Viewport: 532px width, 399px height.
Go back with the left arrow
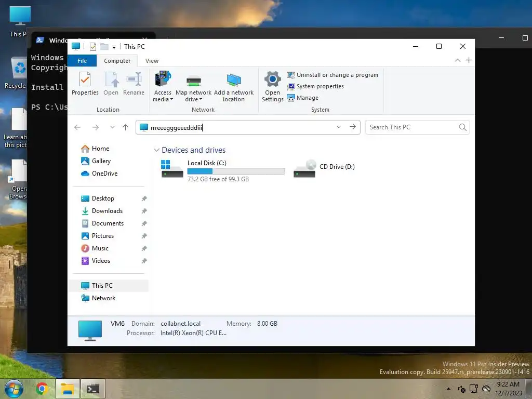[77, 127]
